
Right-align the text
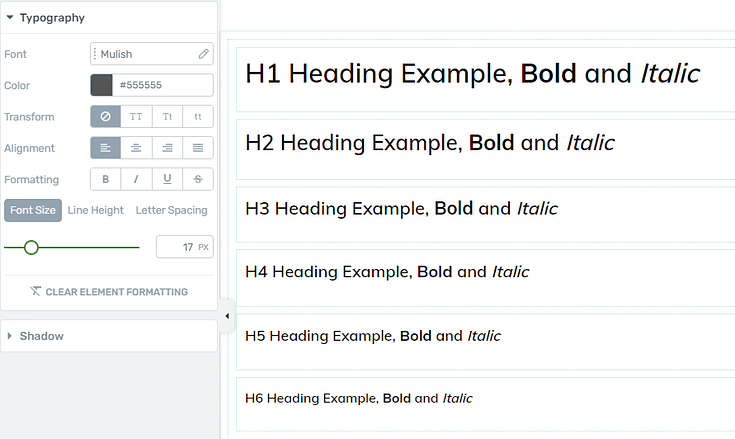167,148
